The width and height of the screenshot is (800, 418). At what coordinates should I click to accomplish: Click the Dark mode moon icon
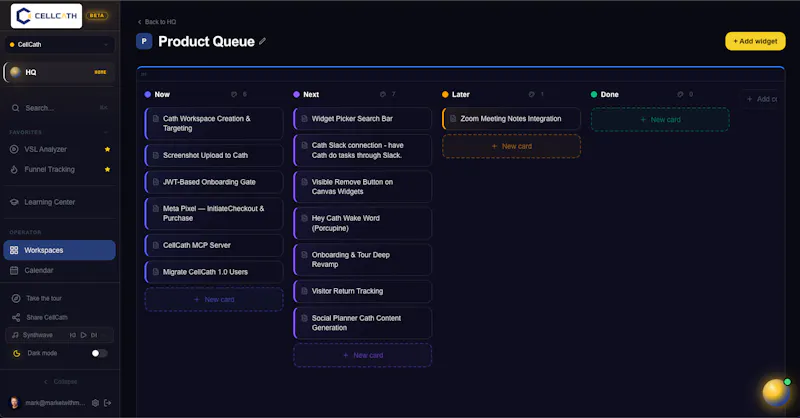16,353
